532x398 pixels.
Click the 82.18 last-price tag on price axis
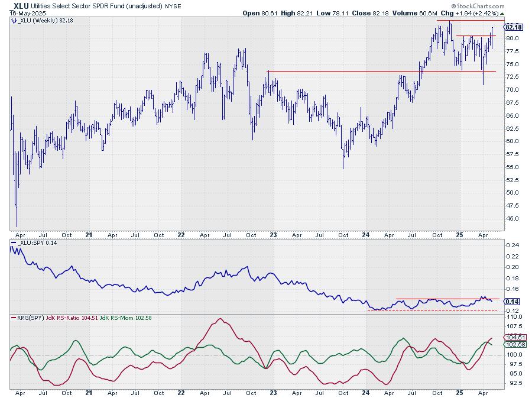(x=514, y=27)
